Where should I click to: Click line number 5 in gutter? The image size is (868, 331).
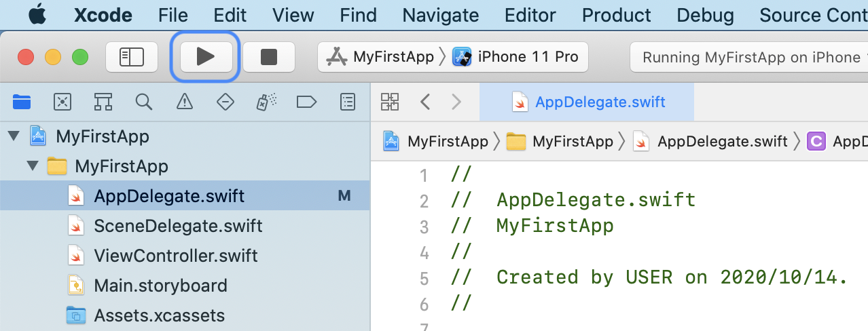[424, 279]
